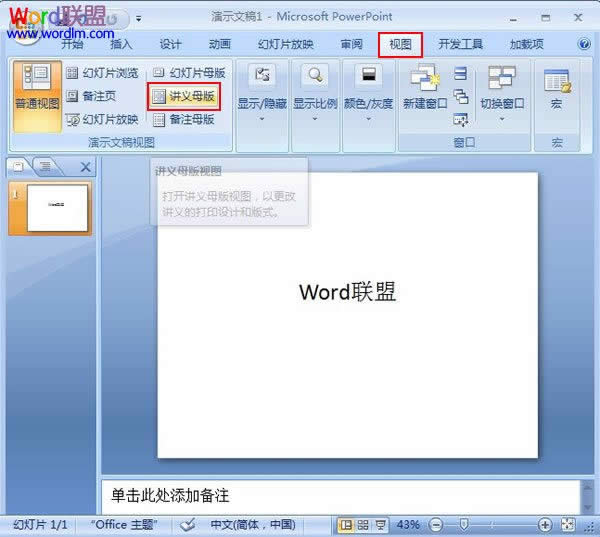Click the 43% zoom level button

(408, 524)
